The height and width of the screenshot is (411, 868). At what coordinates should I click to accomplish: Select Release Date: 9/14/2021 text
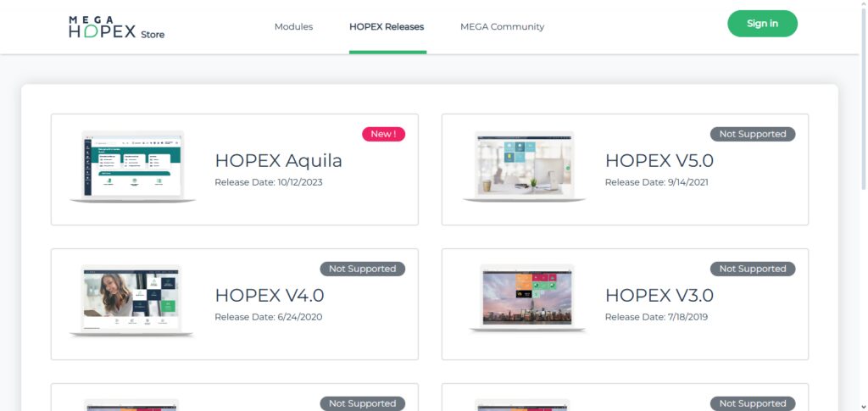[x=657, y=182]
